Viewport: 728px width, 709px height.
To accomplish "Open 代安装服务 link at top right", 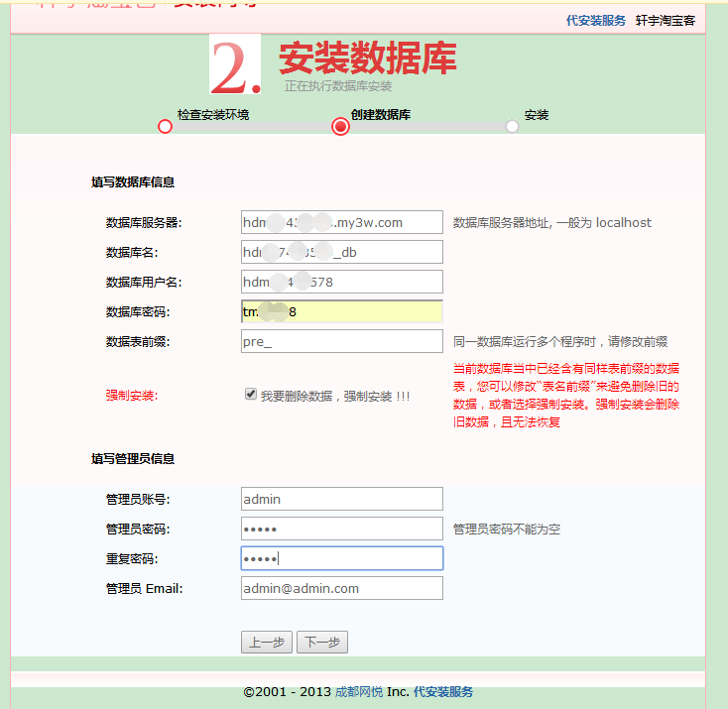I will click(x=596, y=20).
